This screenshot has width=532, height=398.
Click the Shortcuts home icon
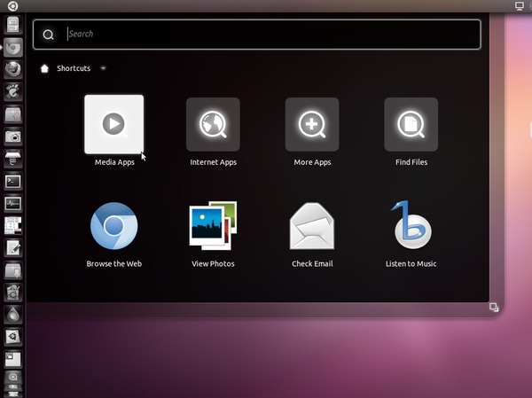(44, 68)
